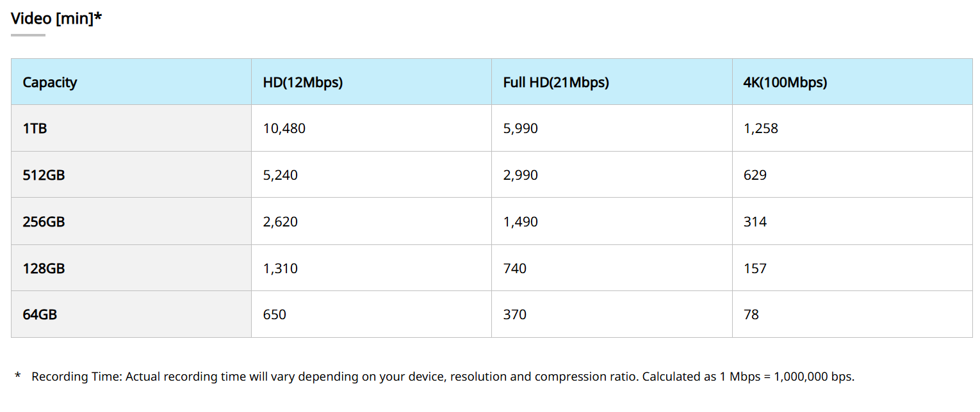The image size is (980, 412).
Task: Click the 5,990 Full HD value
Action: [x=521, y=129]
